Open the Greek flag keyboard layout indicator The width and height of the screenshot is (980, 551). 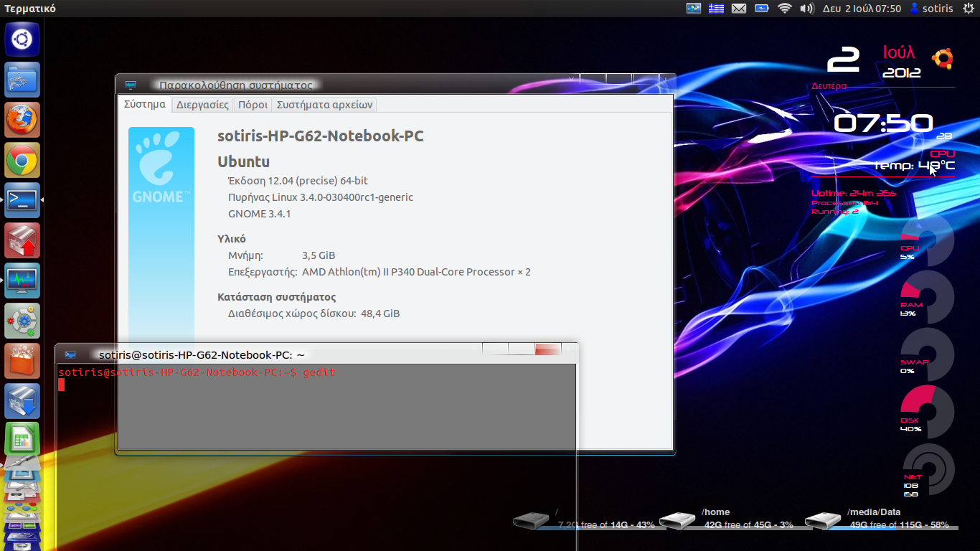click(x=716, y=9)
